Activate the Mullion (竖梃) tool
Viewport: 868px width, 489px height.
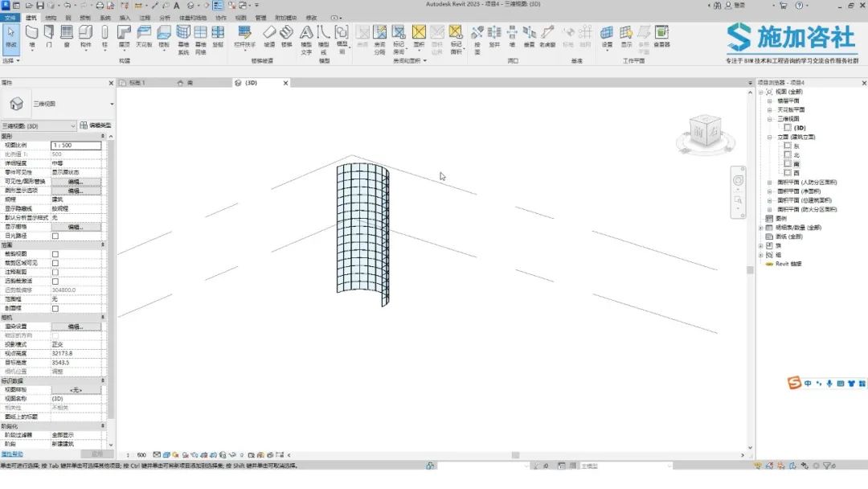coord(218,36)
